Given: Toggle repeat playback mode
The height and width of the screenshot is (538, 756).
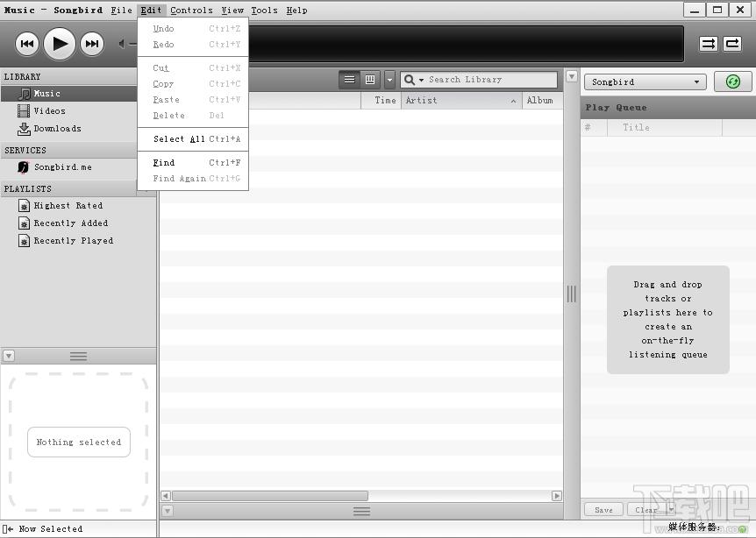Looking at the screenshot, I should pyautogui.click(x=732, y=44).
